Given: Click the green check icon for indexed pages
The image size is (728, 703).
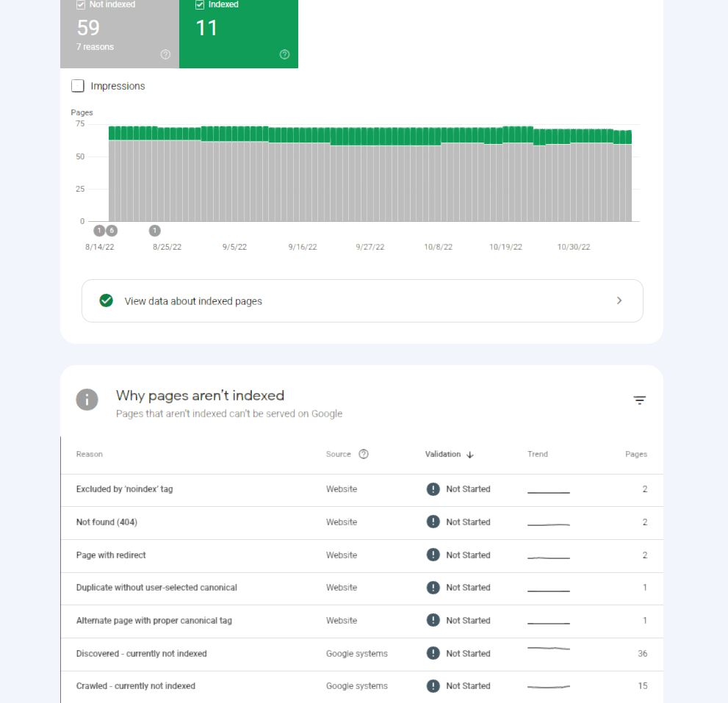Looking at the screenshot, I should (107, 300).
